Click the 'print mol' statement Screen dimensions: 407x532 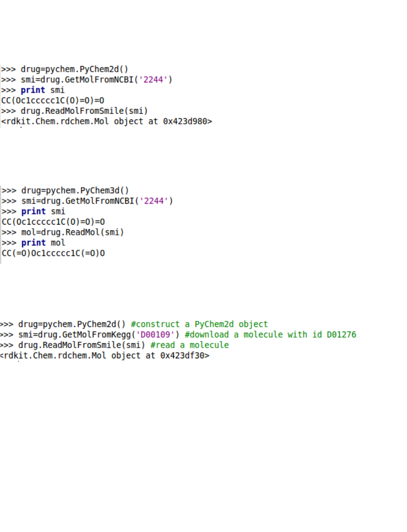click(x=43, y=243)
